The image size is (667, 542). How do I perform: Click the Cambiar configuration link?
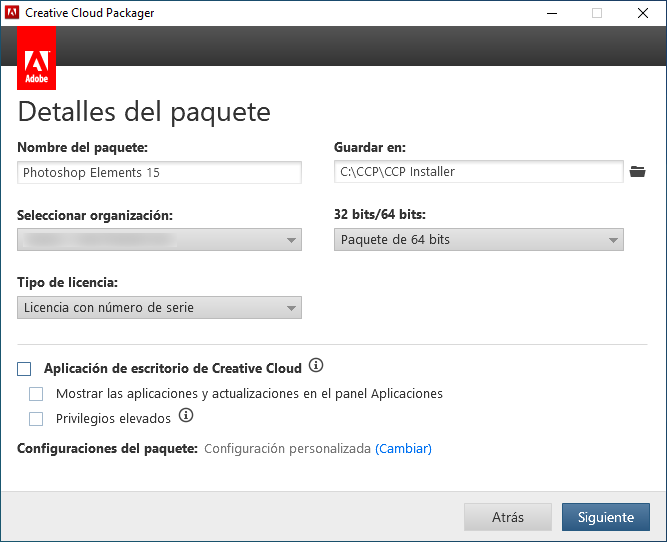pos(403,449)
